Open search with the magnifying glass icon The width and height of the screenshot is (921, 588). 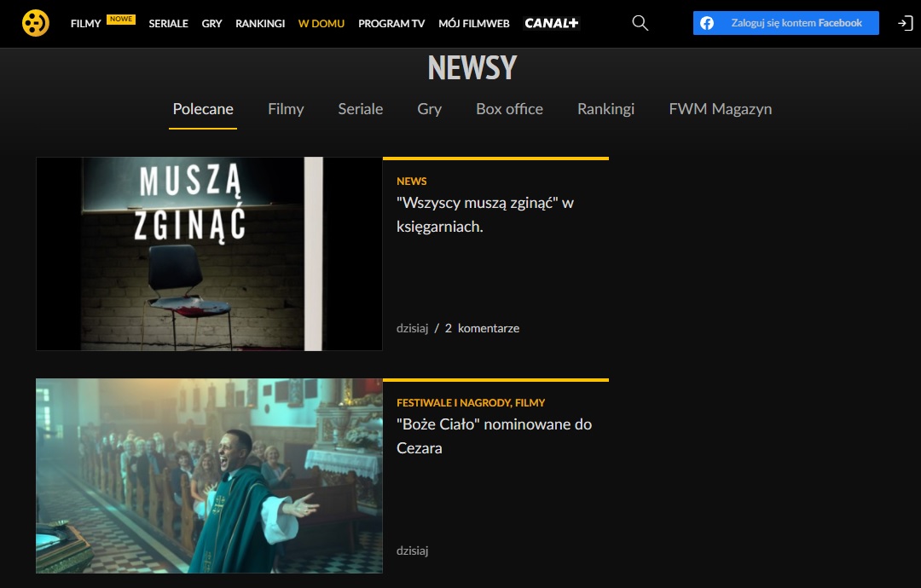point(639,23)
